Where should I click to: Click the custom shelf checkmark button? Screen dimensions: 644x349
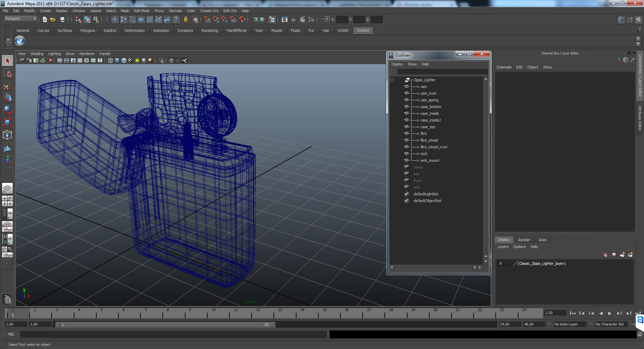coord(20,41)
